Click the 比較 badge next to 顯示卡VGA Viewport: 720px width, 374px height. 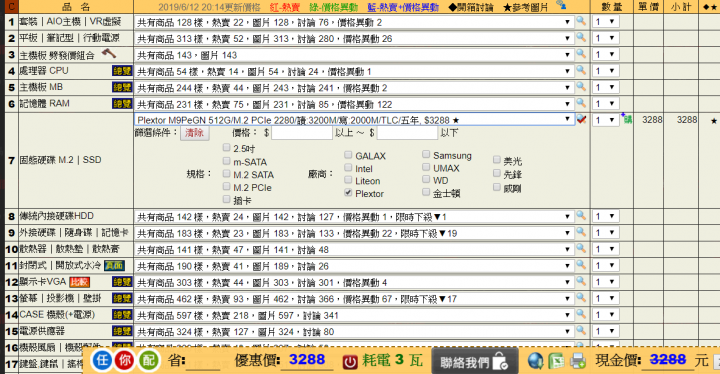pos(79,282)
